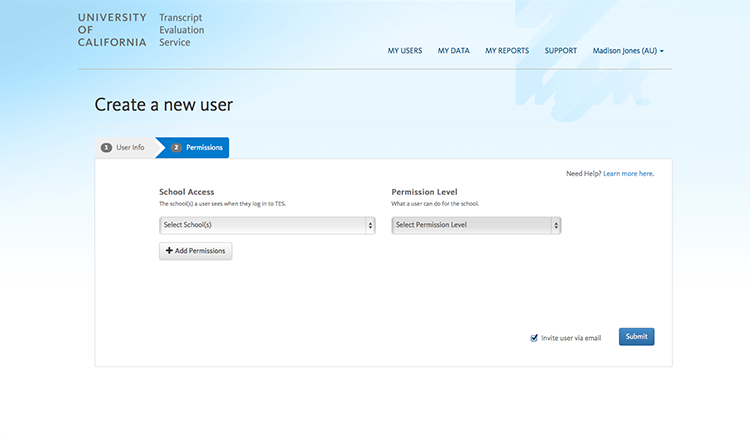
Task: Open the My Users menu item
Action: 405,51
